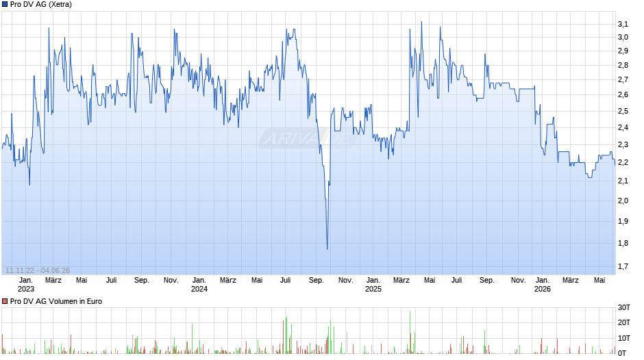The height and width of the screenshot is (360, 644).
Task: Click the date range text '11.11.22 - 04.06.26'
Action: [38, 270]
